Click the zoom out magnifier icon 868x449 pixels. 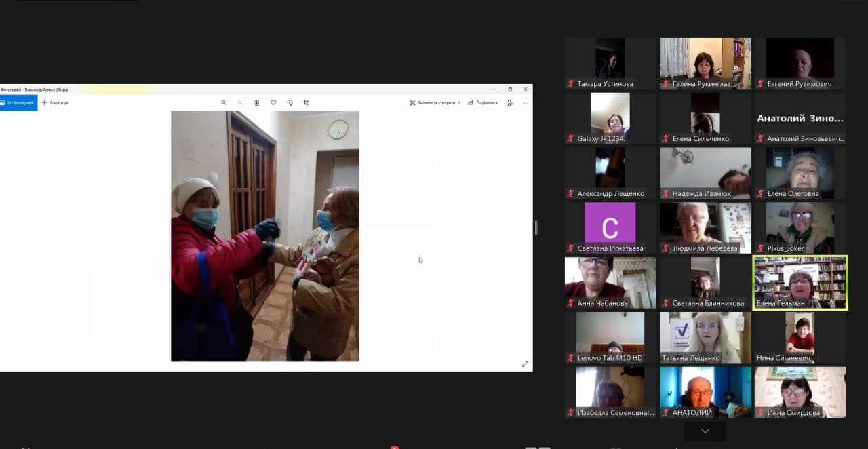240,103
